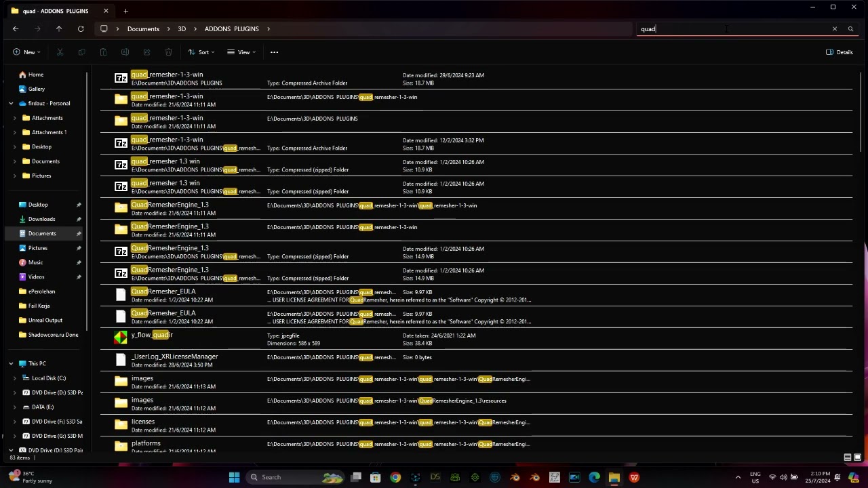The width and height of the screenshot is (868, 488).
Task: Open the Sort options dropdown
Action: click(x=201, y=52)
